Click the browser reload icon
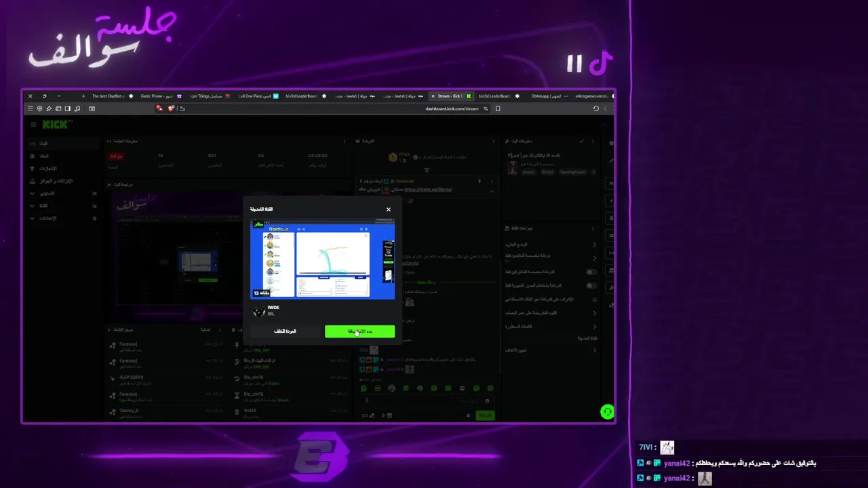The image size is (868, 488). point(596,108)
